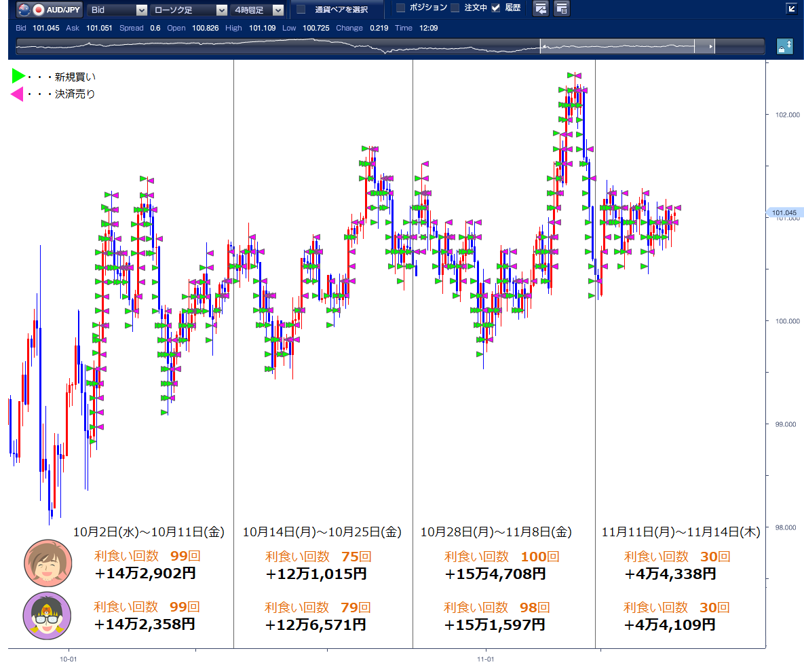The width and height of the screenshot is (804, 672).
Task: Enable the ポジション checkbox
Action: [401, 7]
